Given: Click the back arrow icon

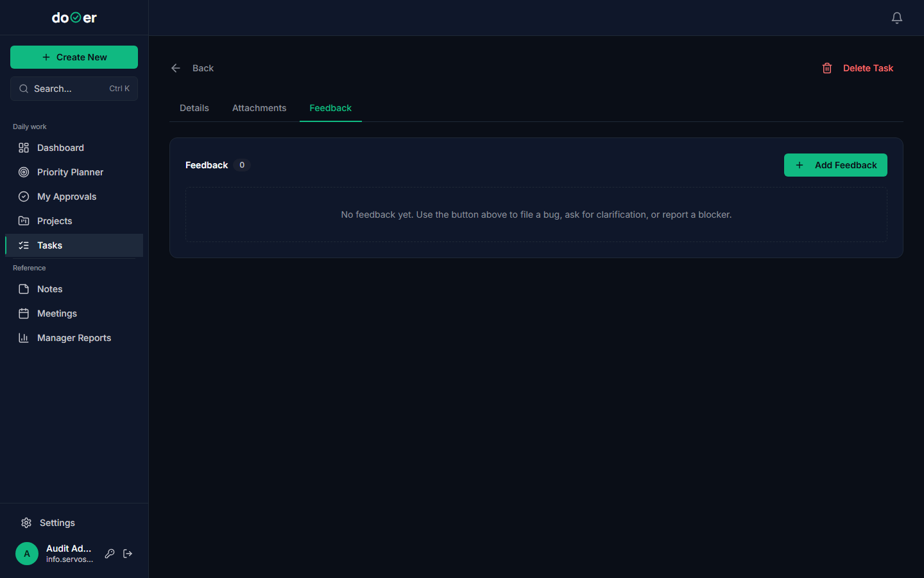Looking at the screenshot, I should click(176, 68).
